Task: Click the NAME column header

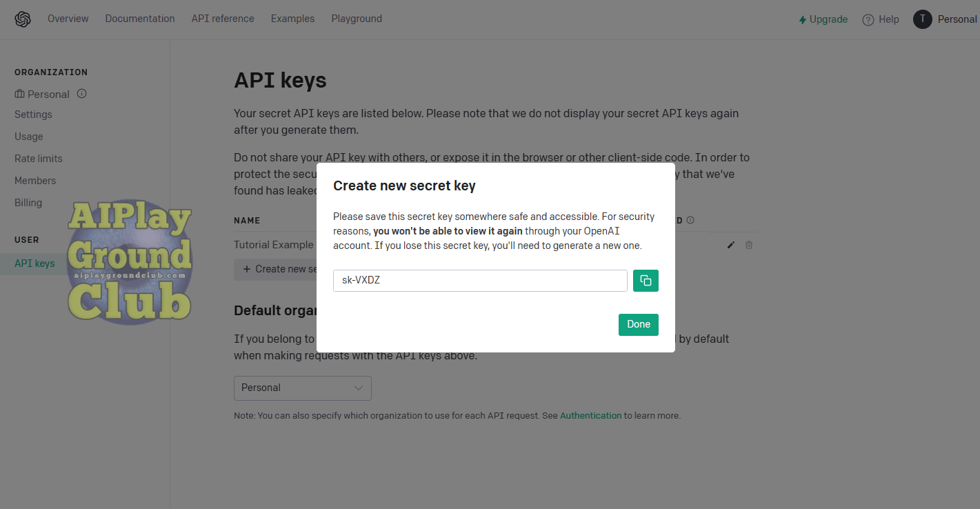Action: point(247,221)
